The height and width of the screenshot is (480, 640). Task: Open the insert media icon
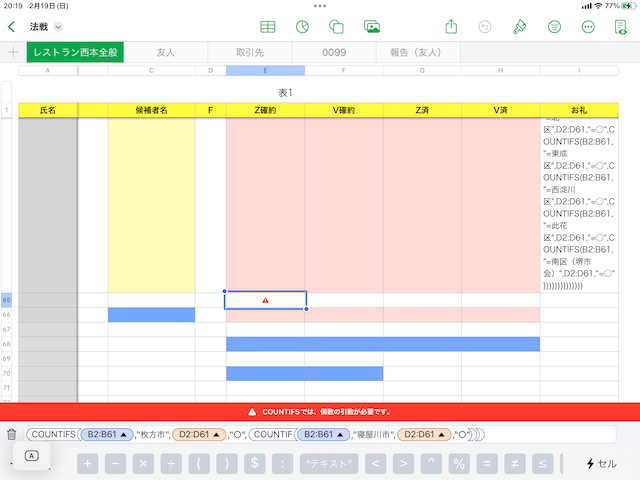[372, 27]
